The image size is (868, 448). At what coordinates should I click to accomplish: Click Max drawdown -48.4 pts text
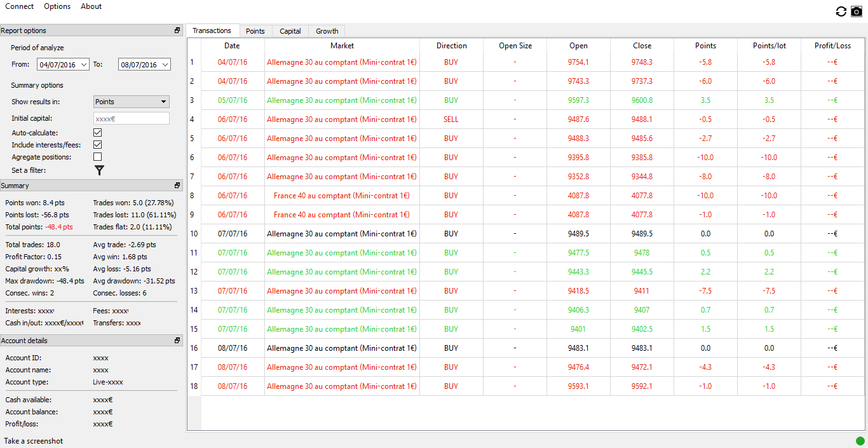[44, 281]
